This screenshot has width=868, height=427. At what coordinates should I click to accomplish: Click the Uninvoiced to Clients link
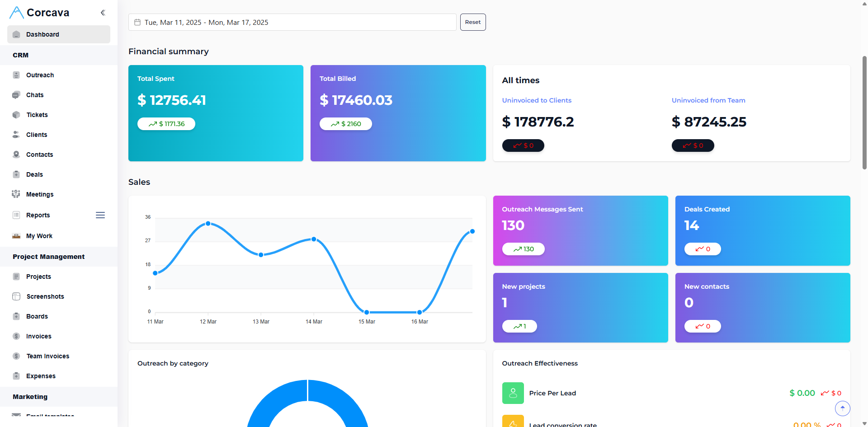(x=537, y=100)
